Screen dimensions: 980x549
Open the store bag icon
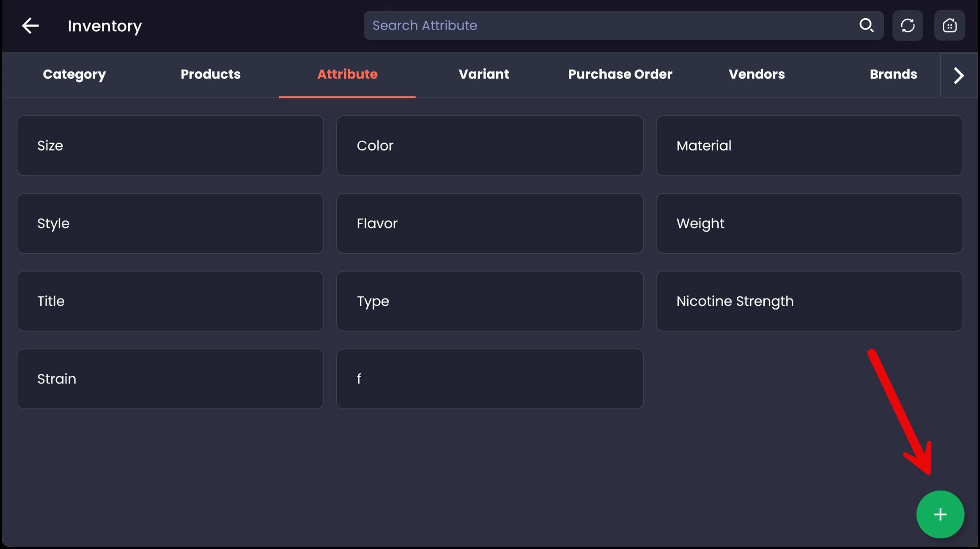point(949,26)
